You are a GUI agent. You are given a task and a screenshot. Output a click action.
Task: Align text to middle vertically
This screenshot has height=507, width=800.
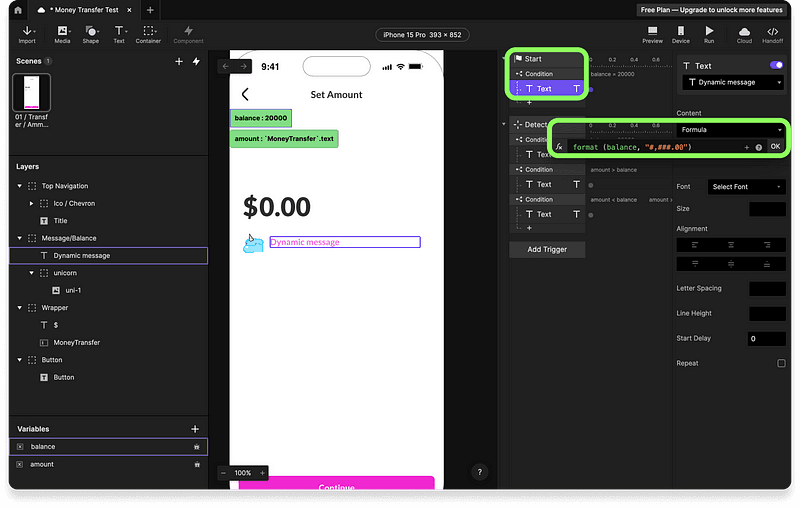click(x=731, y=264)
